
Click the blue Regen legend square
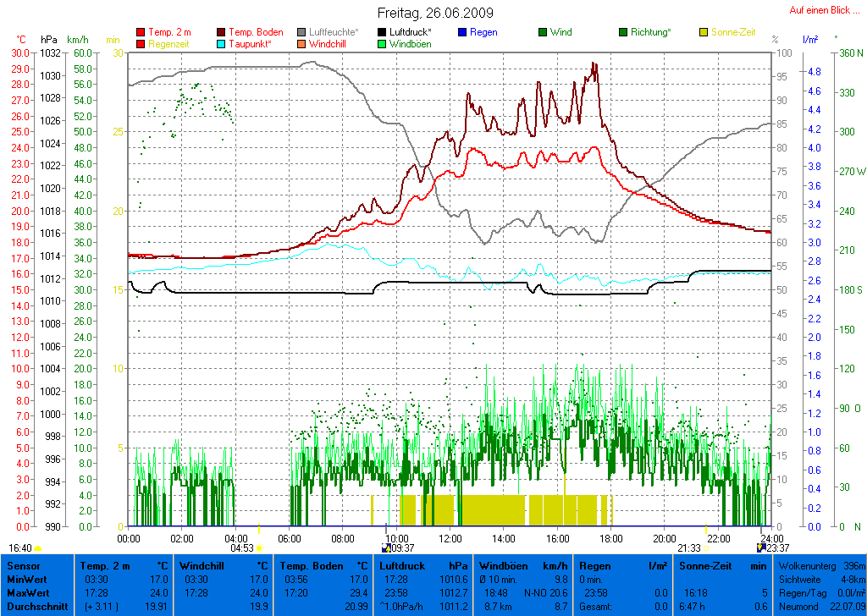pos(462,32)
